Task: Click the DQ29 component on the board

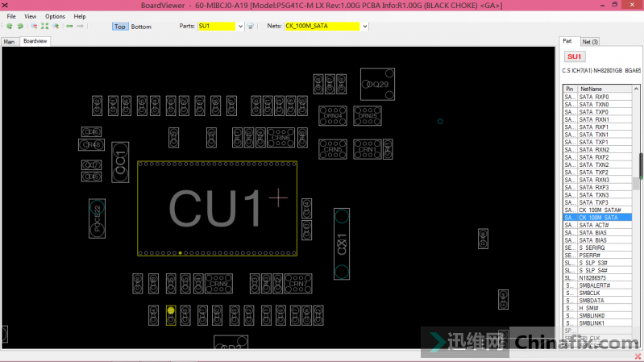Action: click(x=377, y=84)
